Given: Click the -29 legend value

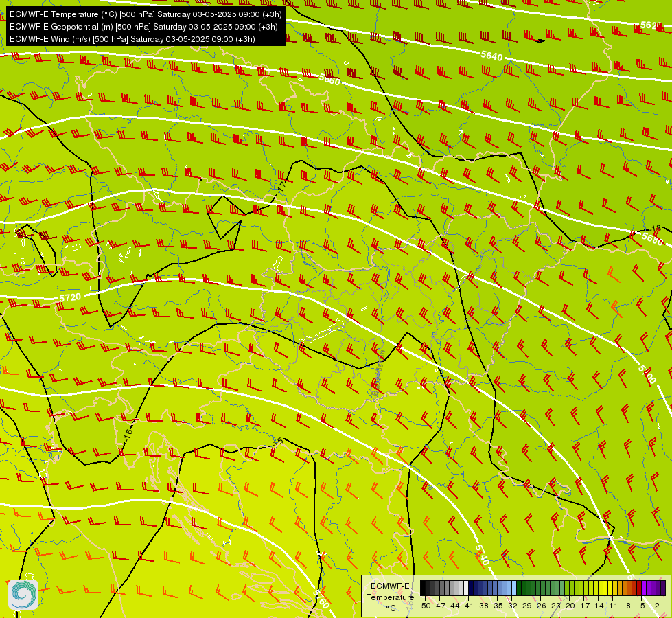Looking at the screenshot, I should pyautogui.click(x=526, y=606).
